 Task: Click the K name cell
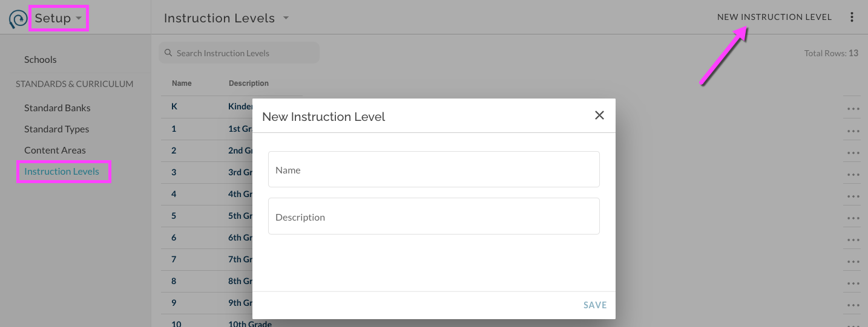[x=174, y=106]
